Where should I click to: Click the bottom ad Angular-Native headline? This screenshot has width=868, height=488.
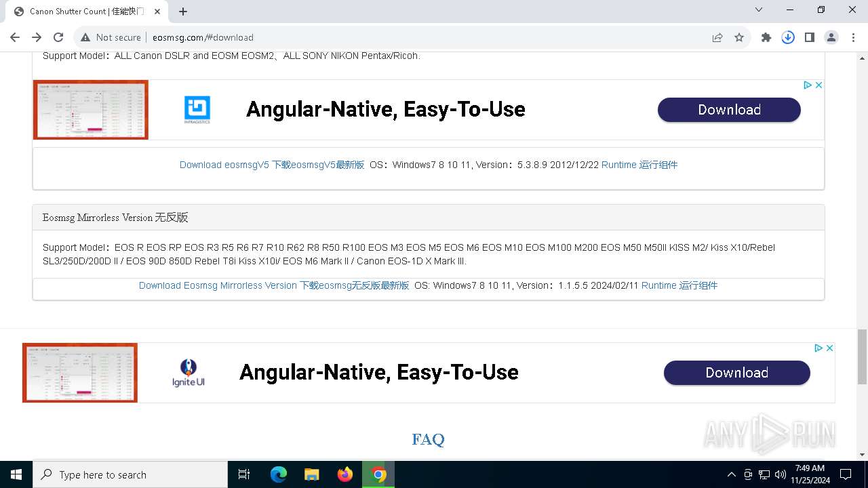tap(379, 372)
